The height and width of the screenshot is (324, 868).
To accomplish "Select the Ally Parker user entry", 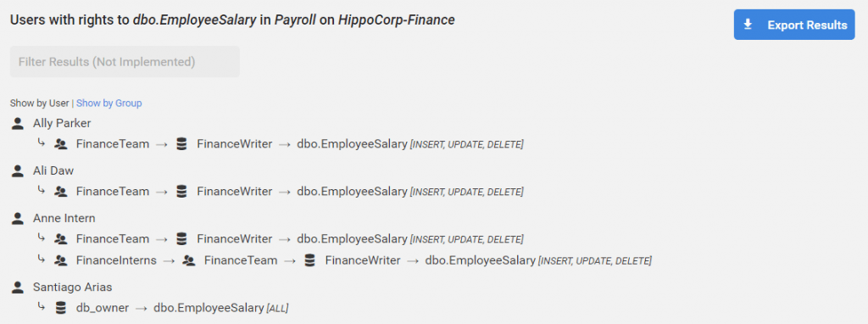I will (62, 123).
